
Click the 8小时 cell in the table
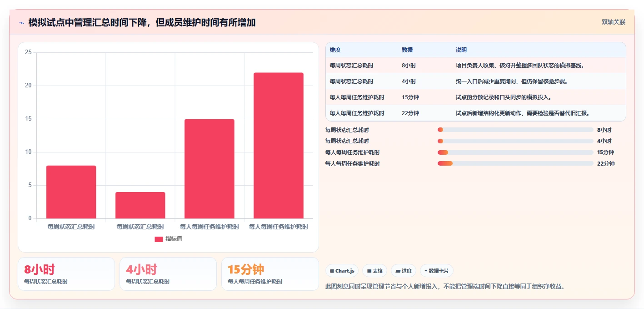point(409,66)
